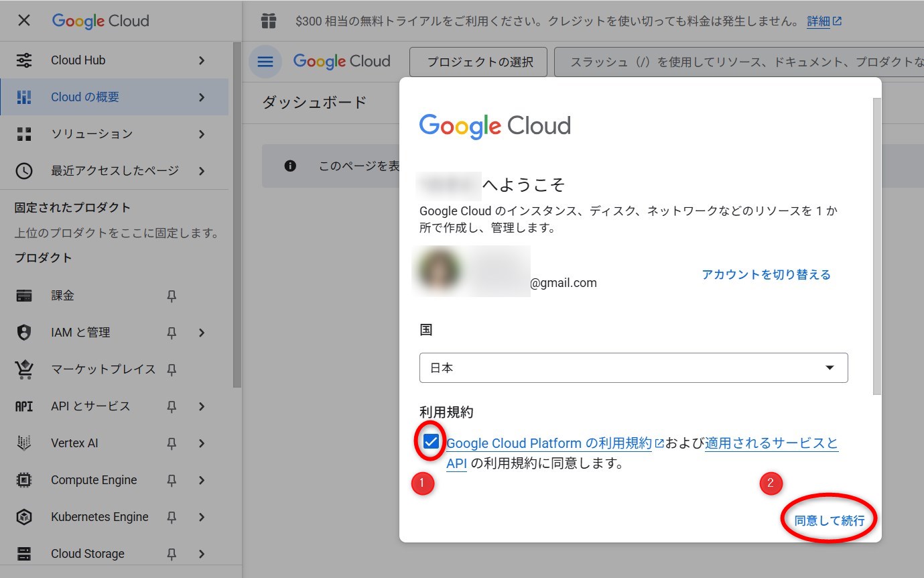The image size is (924, 578).
Task: Select Cloud の概要 menu item
Action: 85,97
